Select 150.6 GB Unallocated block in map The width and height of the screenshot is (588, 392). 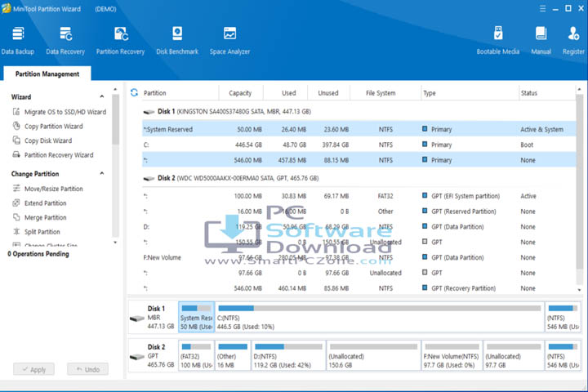[373, 355]
